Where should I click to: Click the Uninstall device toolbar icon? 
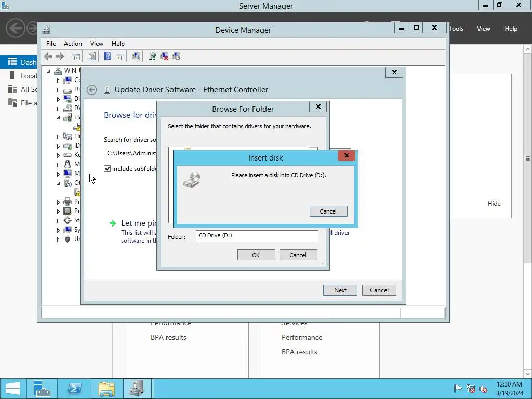pos(164,56)
